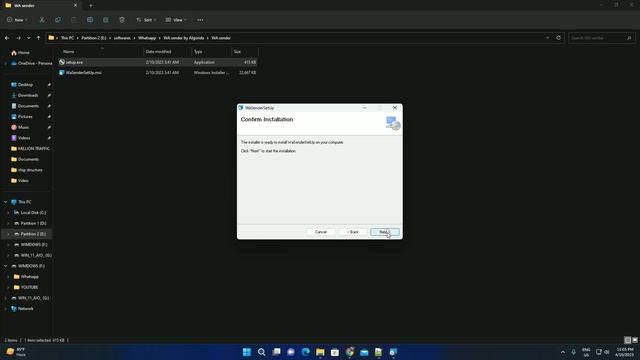Viewport: 640px width, 360px height.
Task: Collapse the This PC tree node
Action: click(x=5, y=202)
